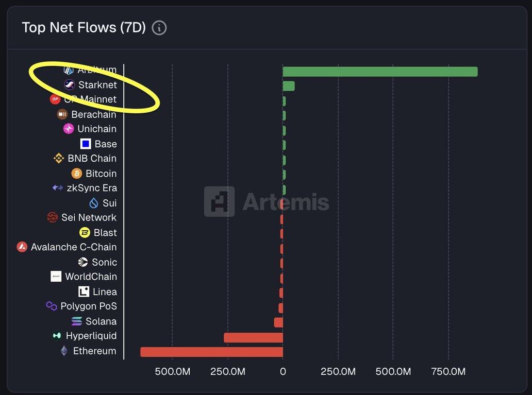Click the Starknet chain logo icon
The width and height of the screenshot is (532, 395).
click(x=69, y=84)
